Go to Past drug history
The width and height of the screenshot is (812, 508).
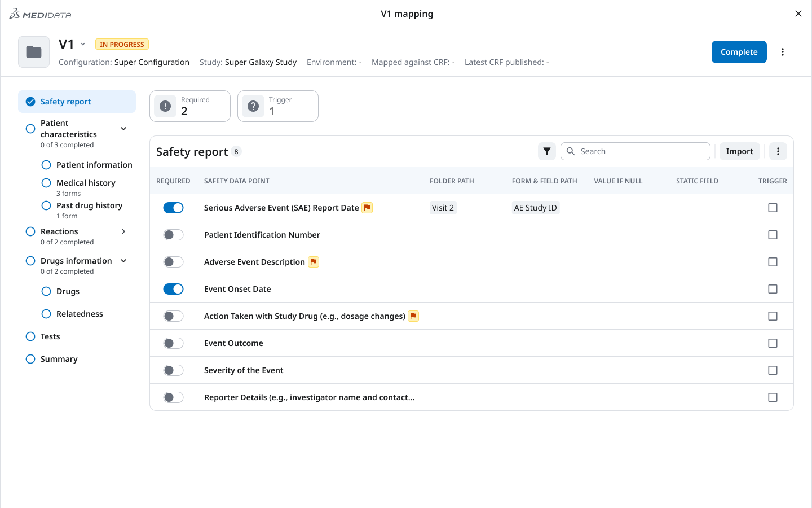pyautogui.click(x=89, y=205)
